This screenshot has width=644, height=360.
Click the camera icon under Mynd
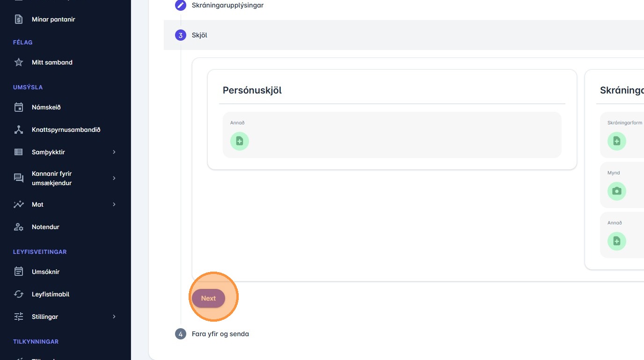(616, 191)
